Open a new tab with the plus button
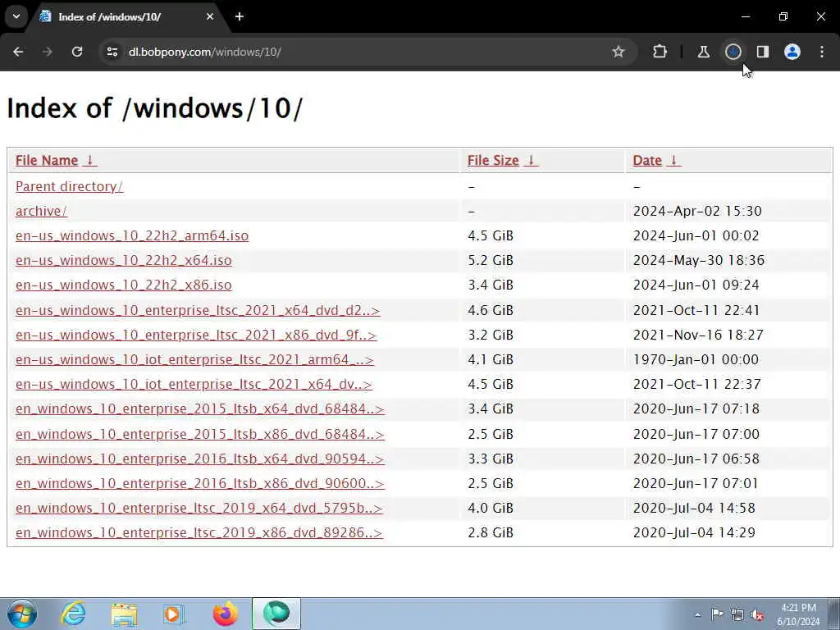Screen dimensions: 840x630 (240, 16)
